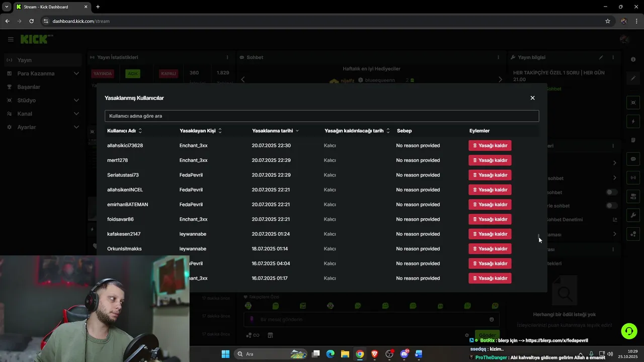Unban user allahsikici73628

coord(490,145)
